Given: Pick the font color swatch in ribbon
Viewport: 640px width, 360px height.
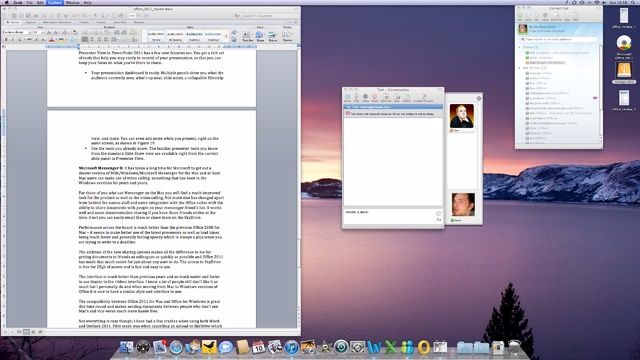Looking at the screenshot, I should point(51,40).
